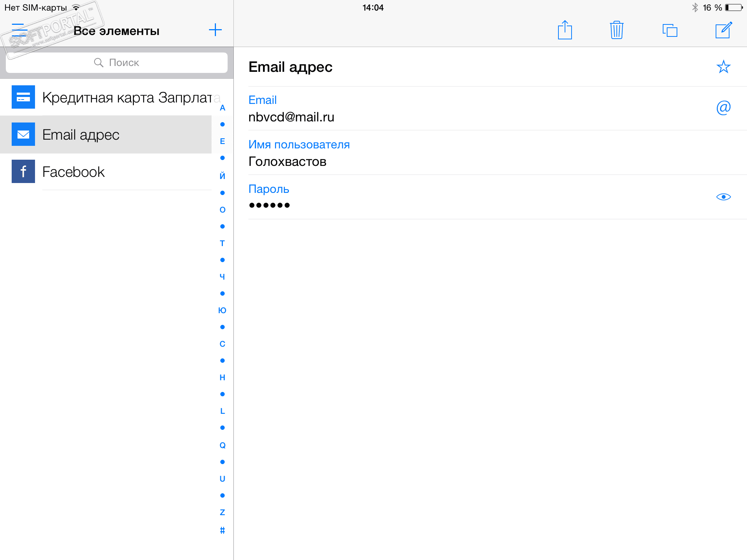The height and width of the screenshot is (560, 747).
Task: Jump to index letter О
Action: (x=222, y=210)
